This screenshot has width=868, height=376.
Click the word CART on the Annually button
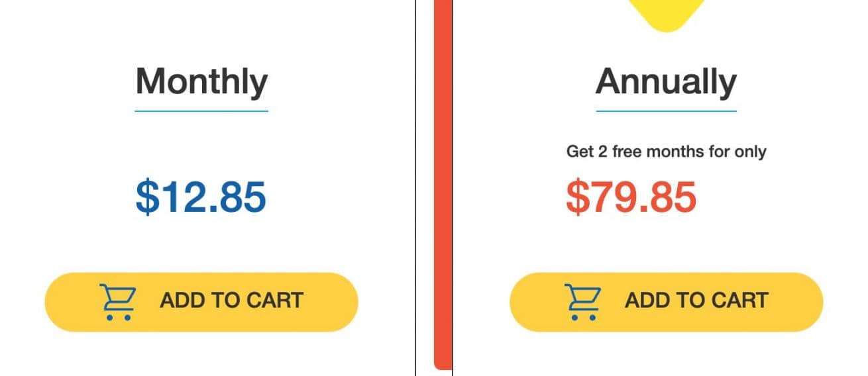click(x=739, y=301)
